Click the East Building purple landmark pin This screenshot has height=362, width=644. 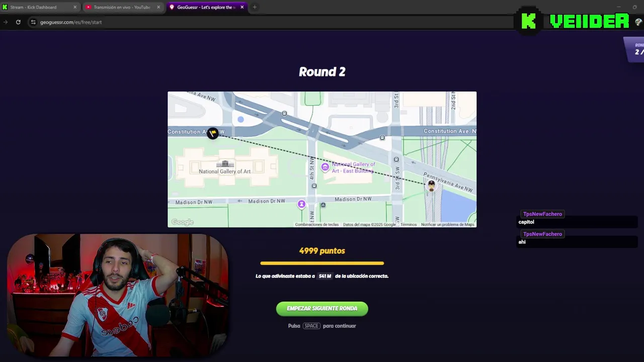click(325, 167)
